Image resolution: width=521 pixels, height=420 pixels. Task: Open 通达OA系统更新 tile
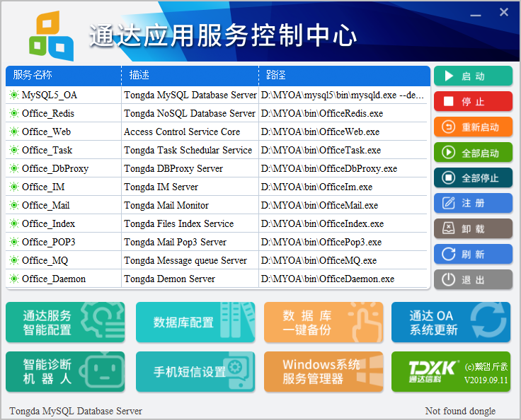click(451, 322)
